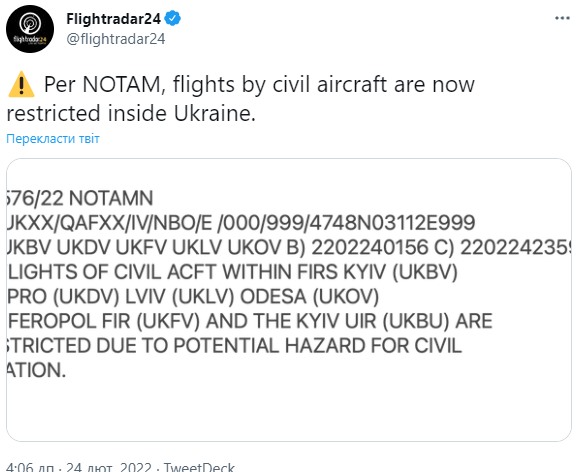
Task: Click the '24 лют. 2022' date text
Action: pyautogui.click(x=109, y=467)
